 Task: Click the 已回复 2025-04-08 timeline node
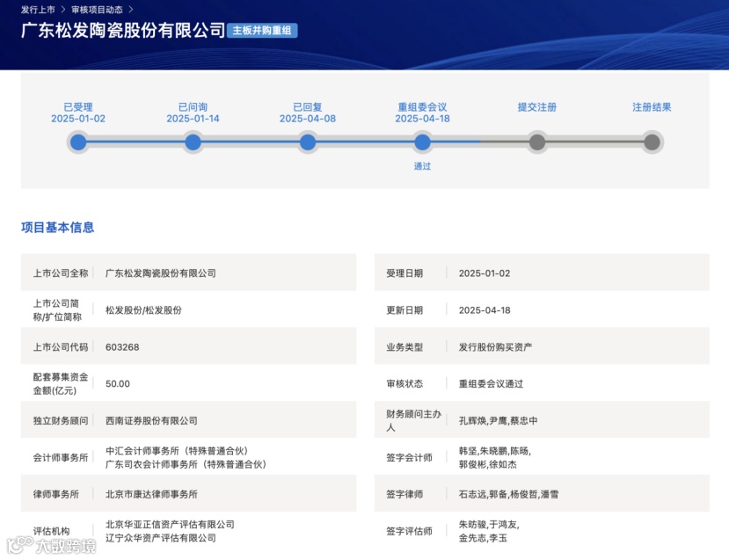click(x=307, y=142)
